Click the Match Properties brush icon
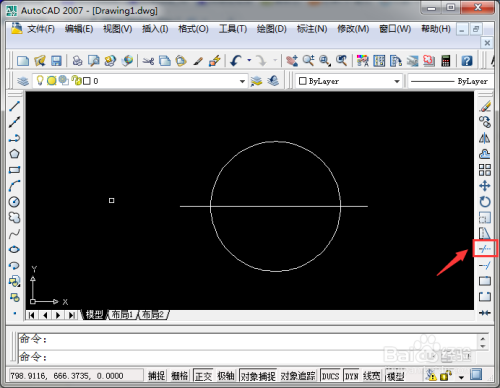 click(x=198, y=61)
